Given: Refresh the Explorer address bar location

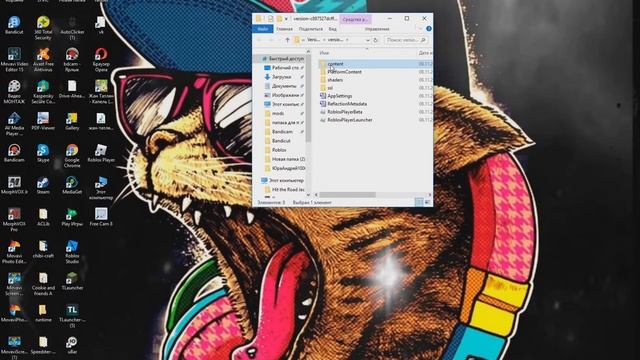Looking at the screenshot, I should pyautogui.click(x=376, y=40).
